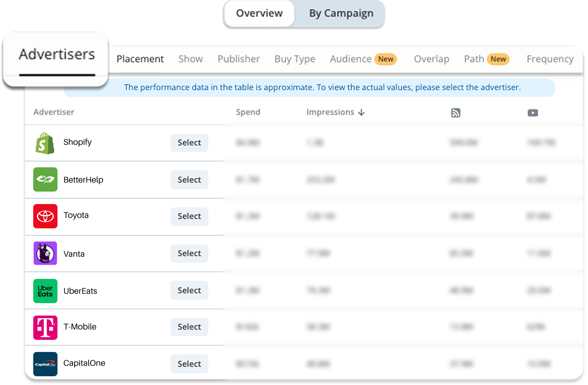Image resolution: width=588 pixels, height=385 pixels.
Task: Switch to the Overview view
Action: point(259,13)
